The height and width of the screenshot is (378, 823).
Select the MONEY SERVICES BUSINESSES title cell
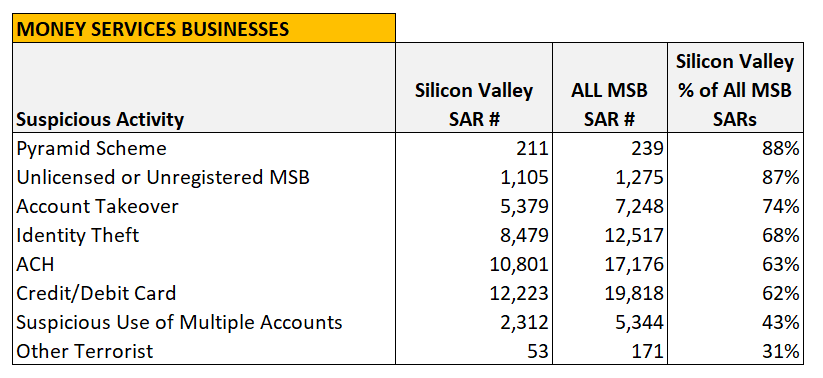[204, 28]
